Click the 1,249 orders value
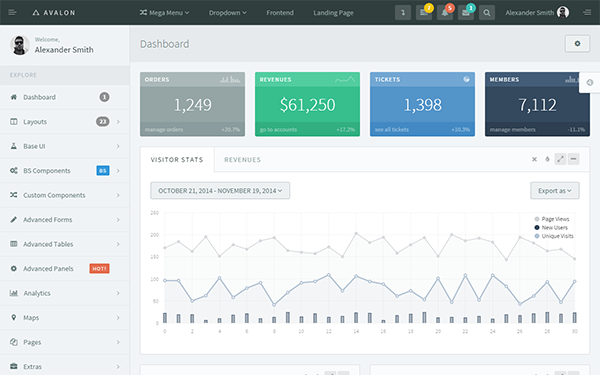The height and width of the screenshot is (375, 600). (192, 105)
